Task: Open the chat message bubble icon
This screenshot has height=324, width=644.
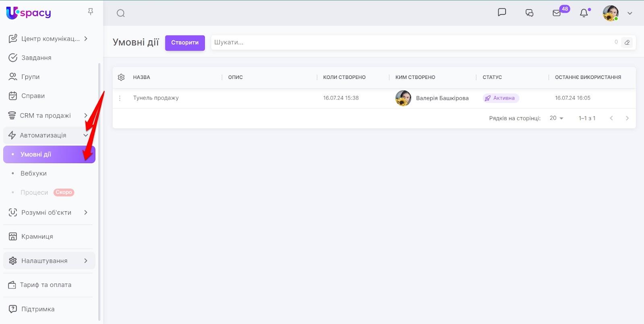Action: pos(502,12)
